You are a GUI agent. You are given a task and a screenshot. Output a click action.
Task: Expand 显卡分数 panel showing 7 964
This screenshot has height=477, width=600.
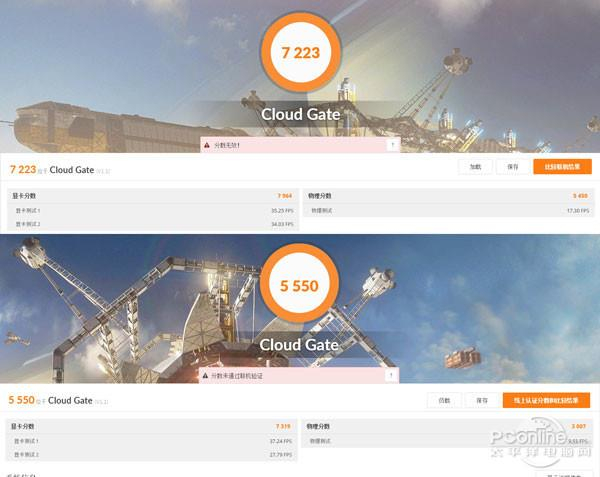click(x=153, y=196)
